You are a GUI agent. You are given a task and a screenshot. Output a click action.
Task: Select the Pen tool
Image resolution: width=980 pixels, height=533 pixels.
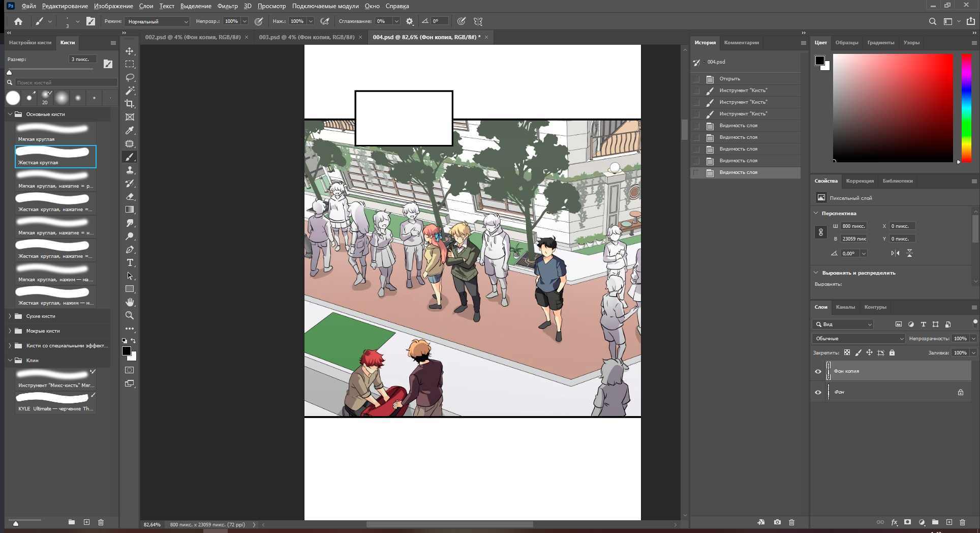click(130, 249)
